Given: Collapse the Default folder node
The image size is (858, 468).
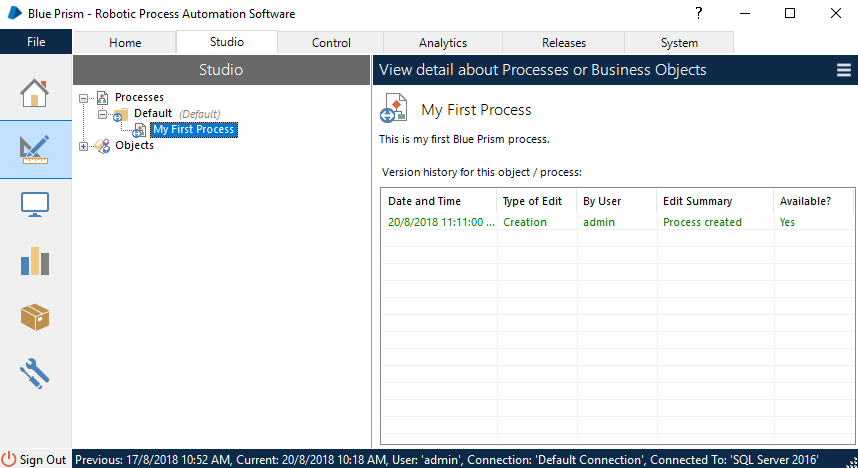Looking at the screenshot, I should pyautogui.click(x=101, y=114).
